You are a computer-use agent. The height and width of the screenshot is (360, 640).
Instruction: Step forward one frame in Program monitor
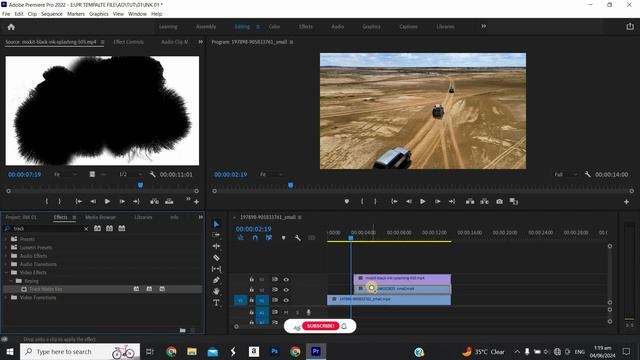click(437, 202)
